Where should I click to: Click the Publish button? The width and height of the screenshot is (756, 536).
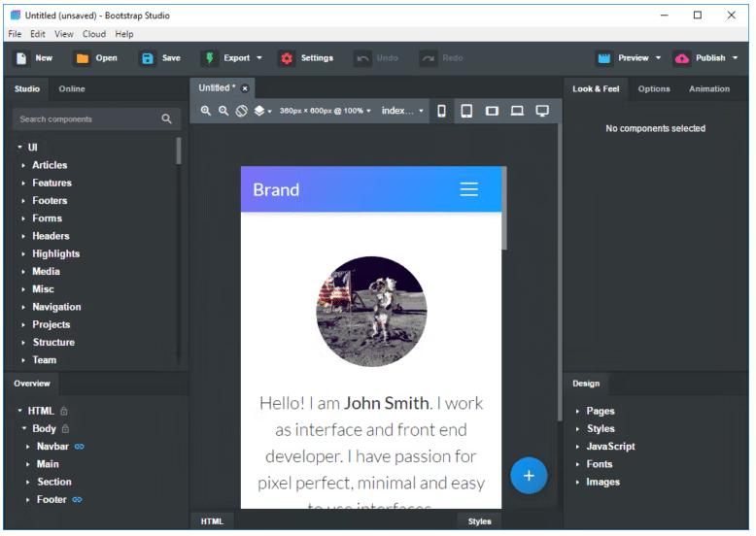tap(704, 58)
